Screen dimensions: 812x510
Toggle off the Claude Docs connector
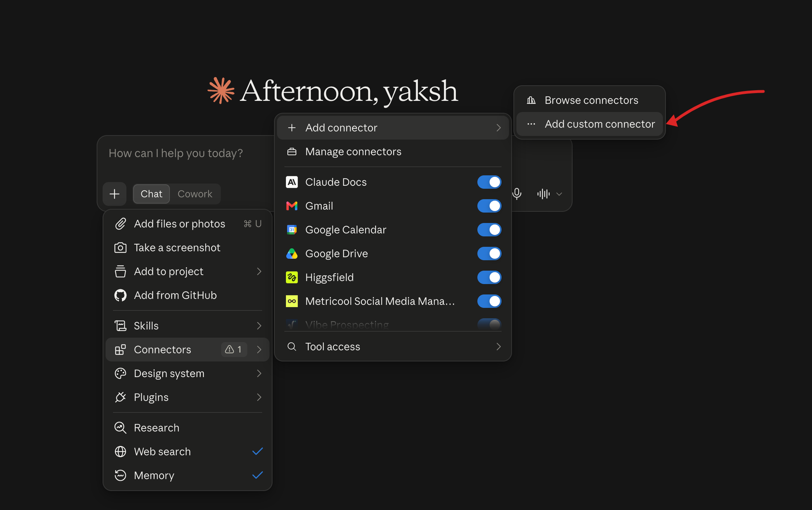click(x=489, y=182)
